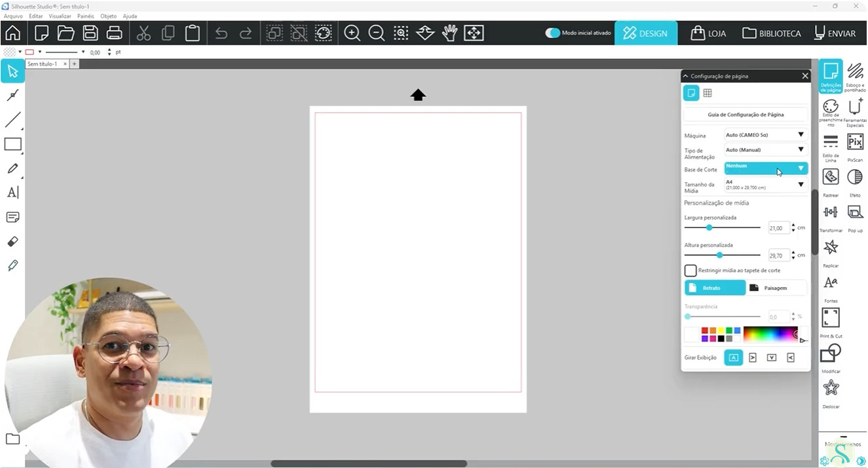Save document with floppy disk icon
This screenshot has width=868, height=468.
coord(90,33)
